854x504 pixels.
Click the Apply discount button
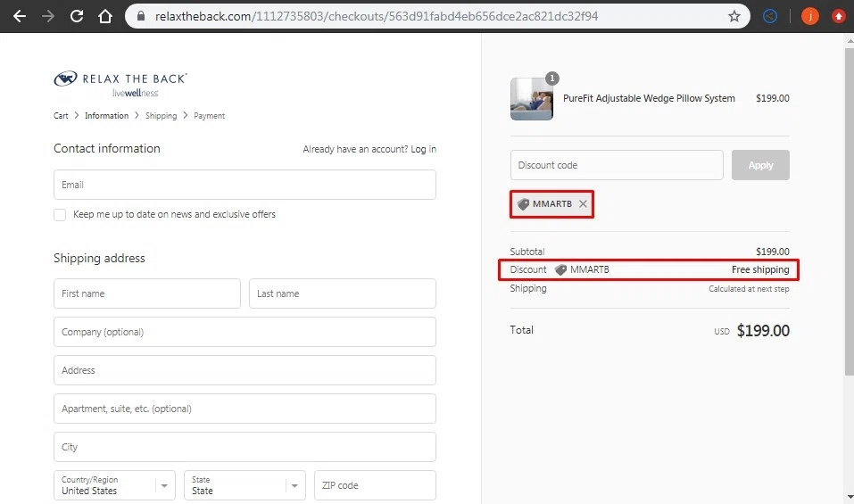point(760,165)
